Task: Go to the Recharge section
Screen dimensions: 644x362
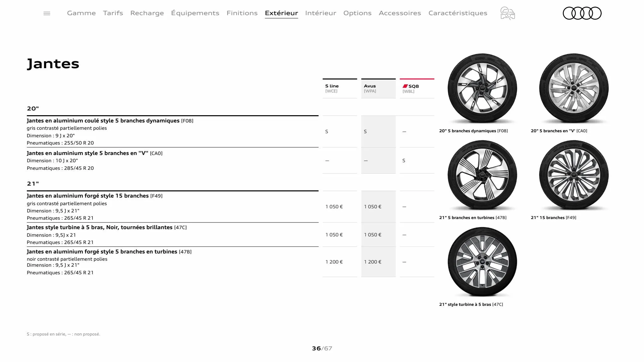Action: click(x=147, y=13)
